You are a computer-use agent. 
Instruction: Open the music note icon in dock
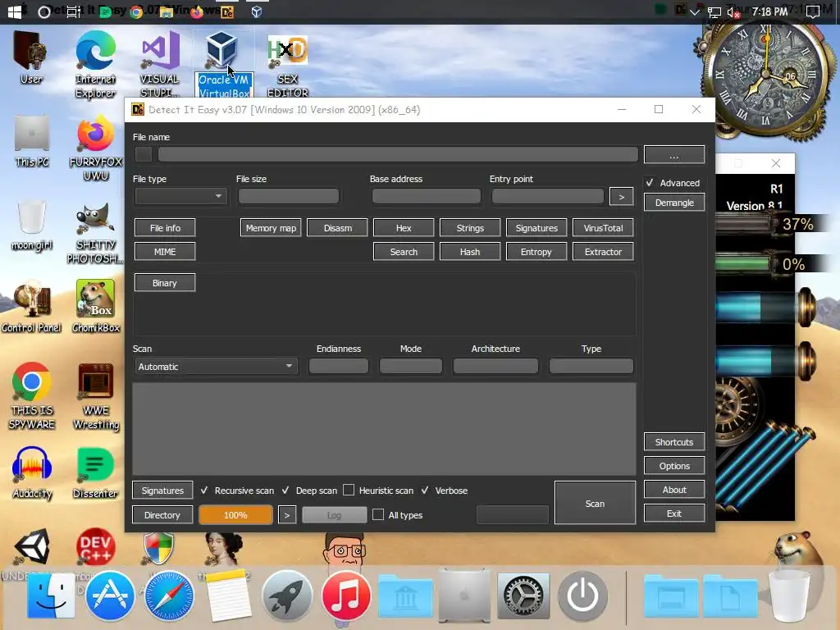(346, 596)
